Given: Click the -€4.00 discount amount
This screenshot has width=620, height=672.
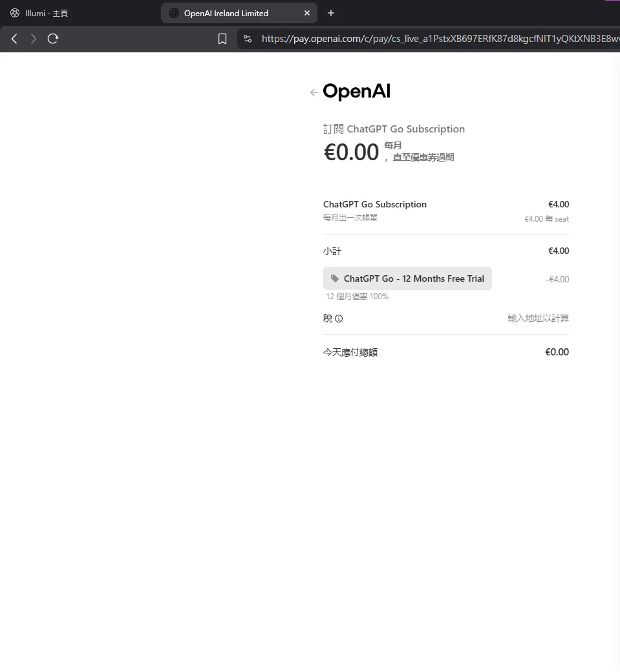Looking at the screenshot, I should [557, 279].
